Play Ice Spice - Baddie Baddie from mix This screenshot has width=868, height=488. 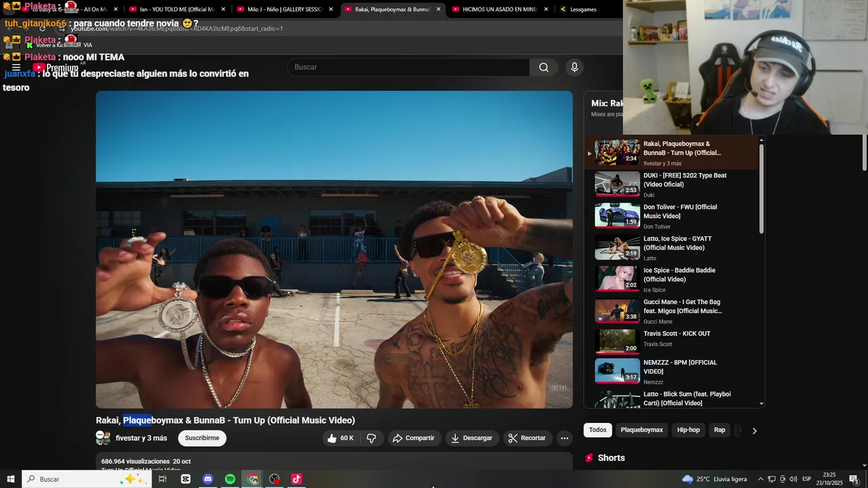pyautogui.click(x=671, y=279)
